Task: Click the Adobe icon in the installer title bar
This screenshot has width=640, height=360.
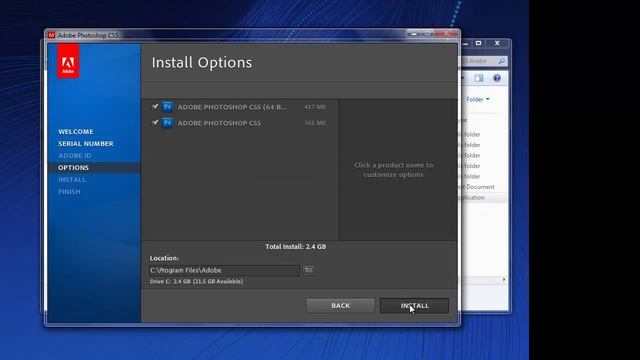Action: point(51,36)
